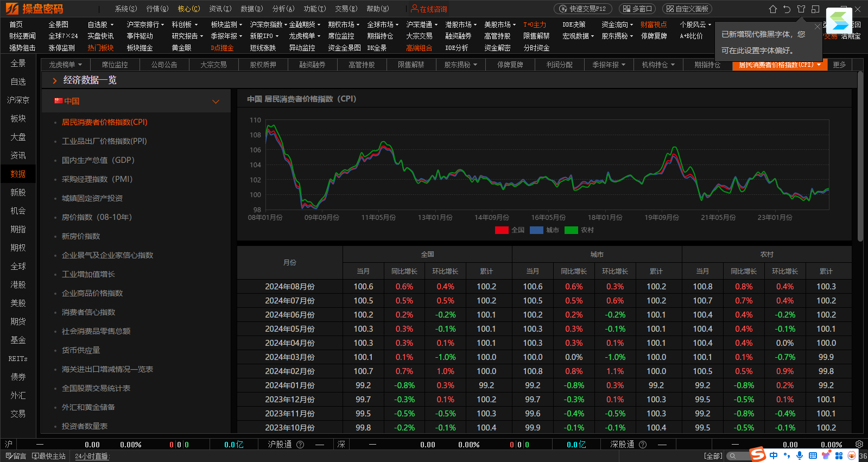
Task: Open the 分析(A) menu
Action: (283, 9)
